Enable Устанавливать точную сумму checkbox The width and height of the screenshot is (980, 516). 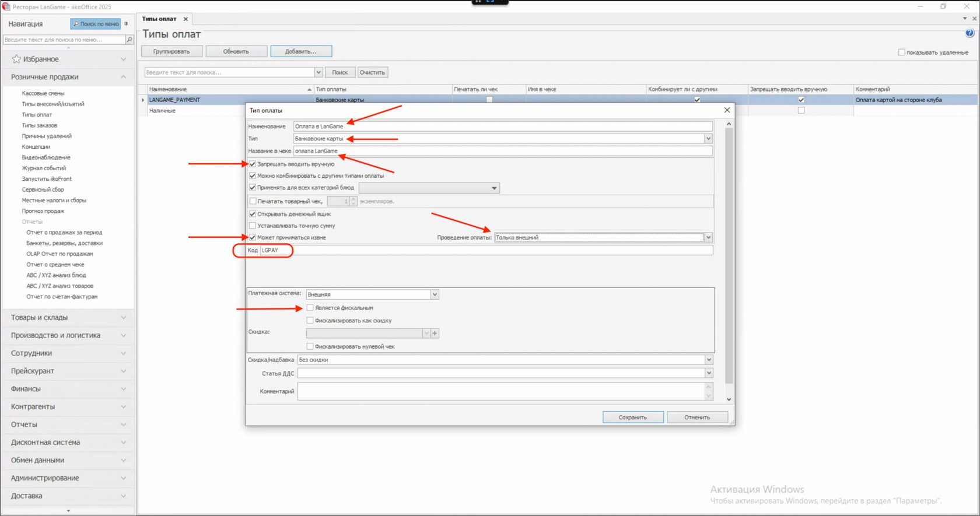point(253,226)
